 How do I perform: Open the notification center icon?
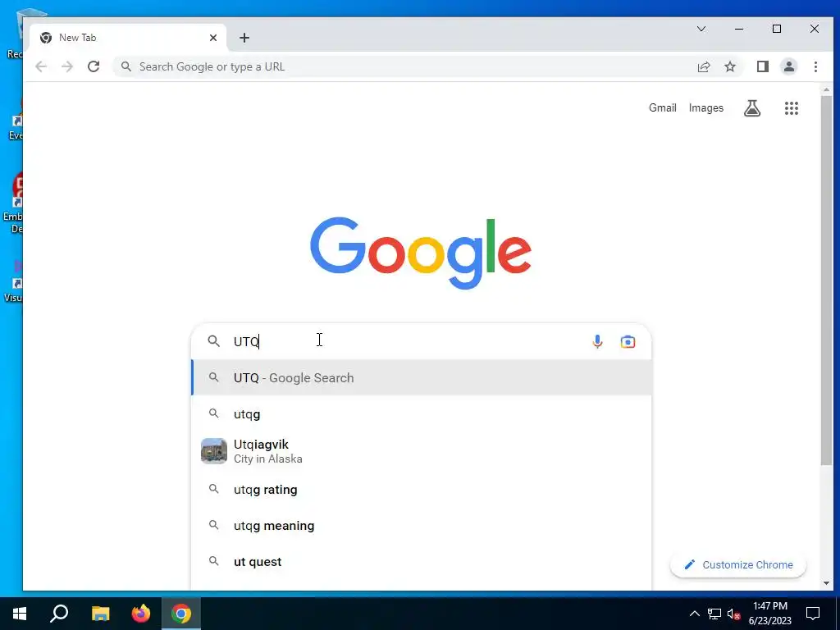pyautogui.click(x=813, y=614)
